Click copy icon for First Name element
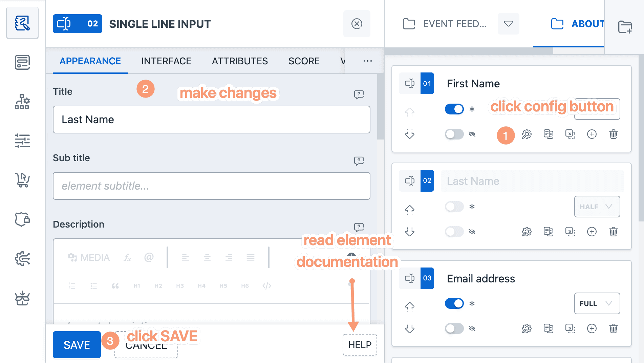Screen dimensions: 644x363 click(549, 134)
